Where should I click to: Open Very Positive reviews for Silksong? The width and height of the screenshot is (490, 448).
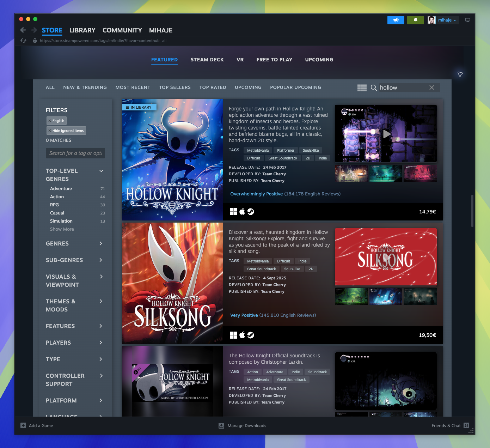point(244,315)
